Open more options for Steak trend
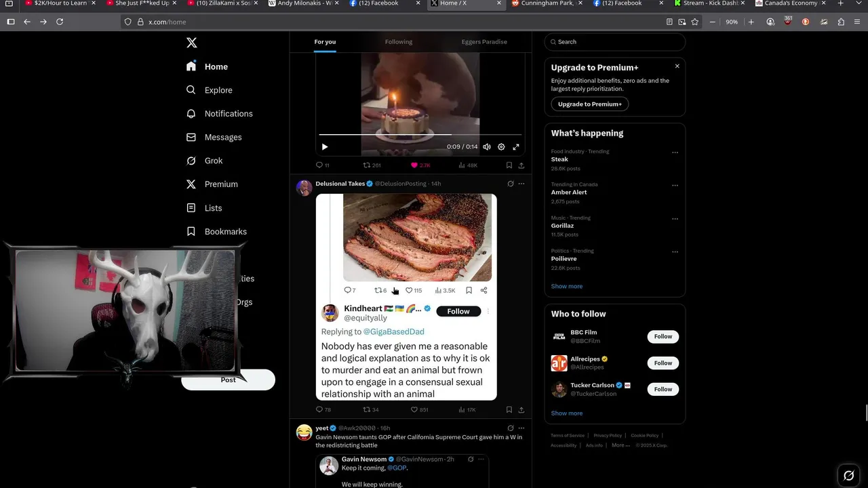Screen dimensions: 868x488 tap(675, 152)
